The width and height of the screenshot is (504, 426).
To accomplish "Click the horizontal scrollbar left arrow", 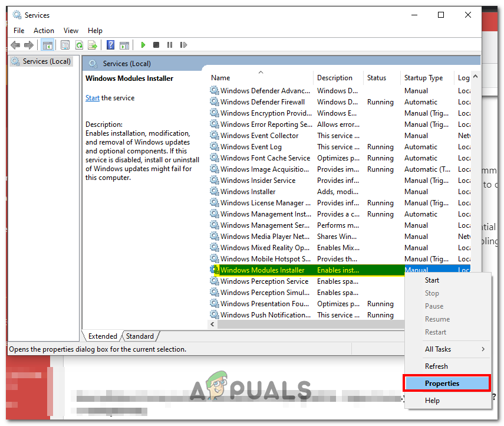I will (212, 325).
